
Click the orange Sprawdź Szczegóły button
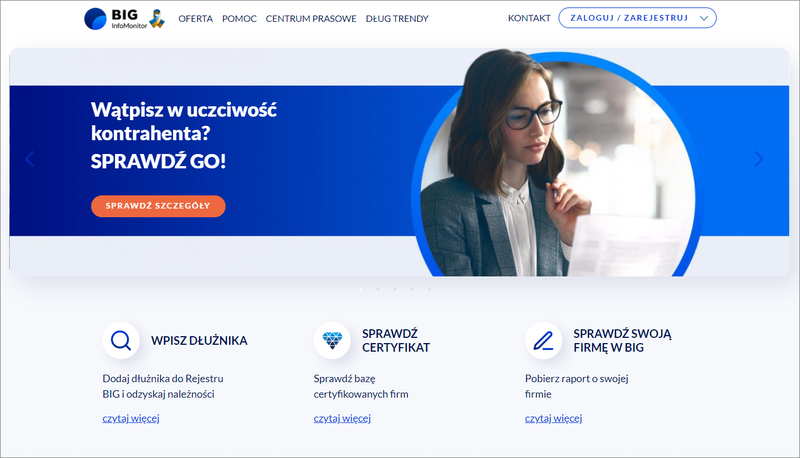click(x=158, y=206)
